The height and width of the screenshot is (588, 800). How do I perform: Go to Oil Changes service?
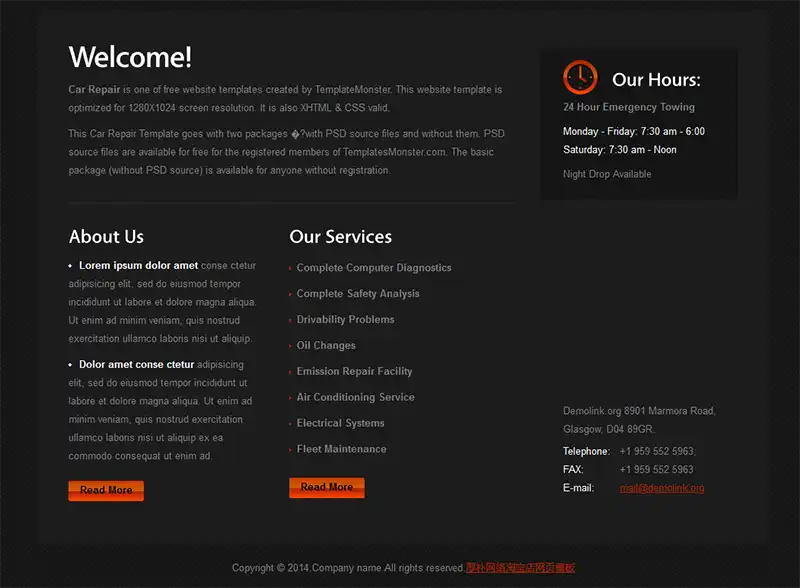point(326,346)
